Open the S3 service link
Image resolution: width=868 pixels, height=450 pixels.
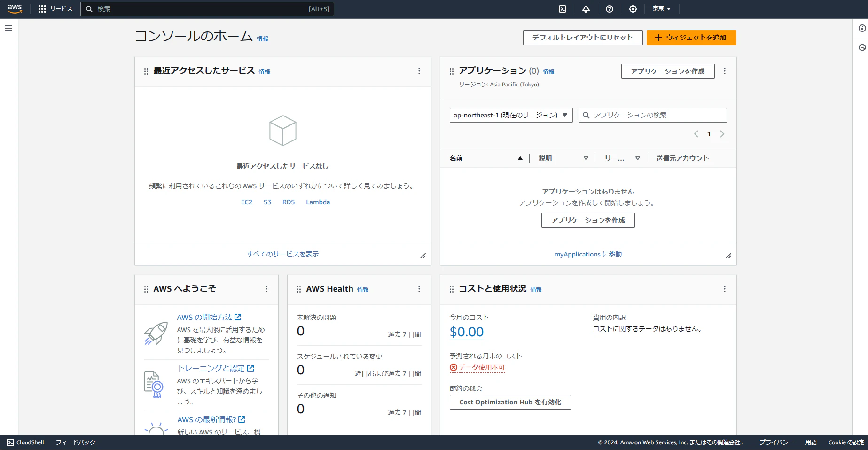click(267, 202)
